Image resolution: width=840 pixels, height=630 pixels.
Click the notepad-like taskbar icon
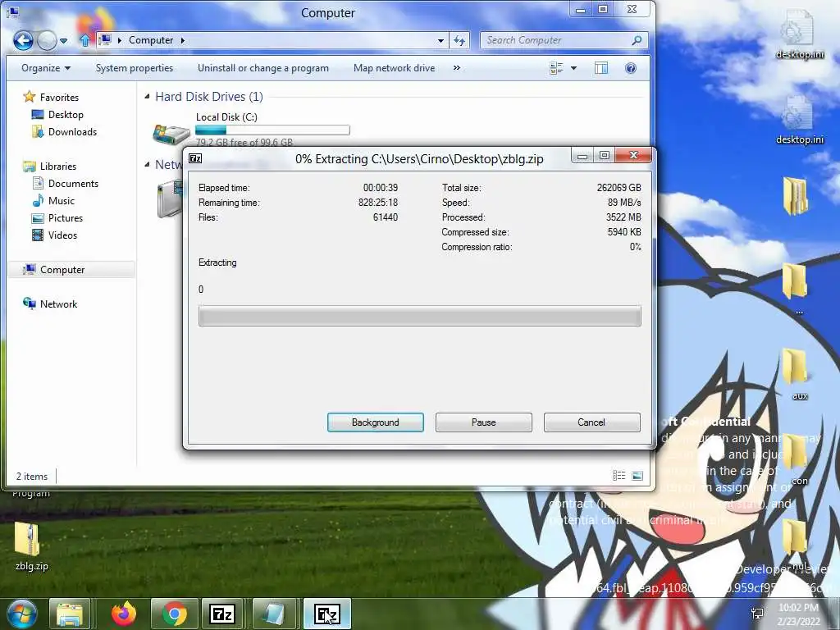[x=274, y=614]
